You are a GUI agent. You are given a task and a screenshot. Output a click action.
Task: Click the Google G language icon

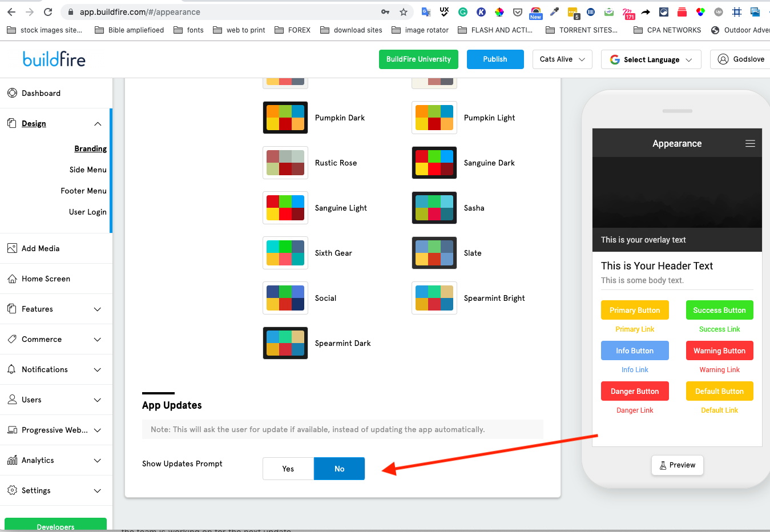click(615, 59)
